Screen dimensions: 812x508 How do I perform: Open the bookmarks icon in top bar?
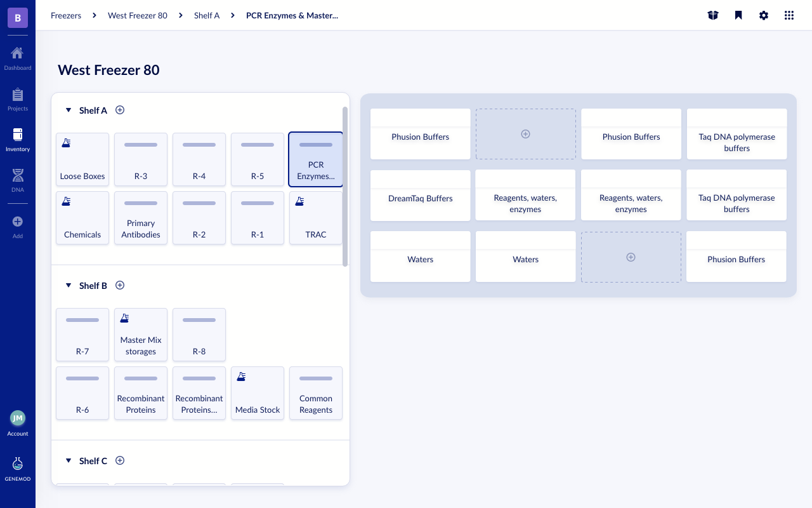tap(738, 15)
